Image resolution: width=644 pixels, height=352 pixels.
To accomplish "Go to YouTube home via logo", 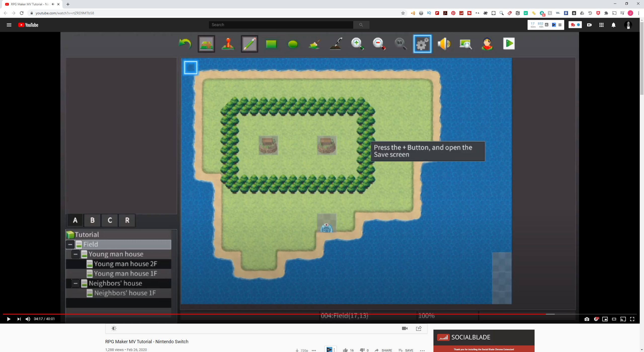I will 28,25.
